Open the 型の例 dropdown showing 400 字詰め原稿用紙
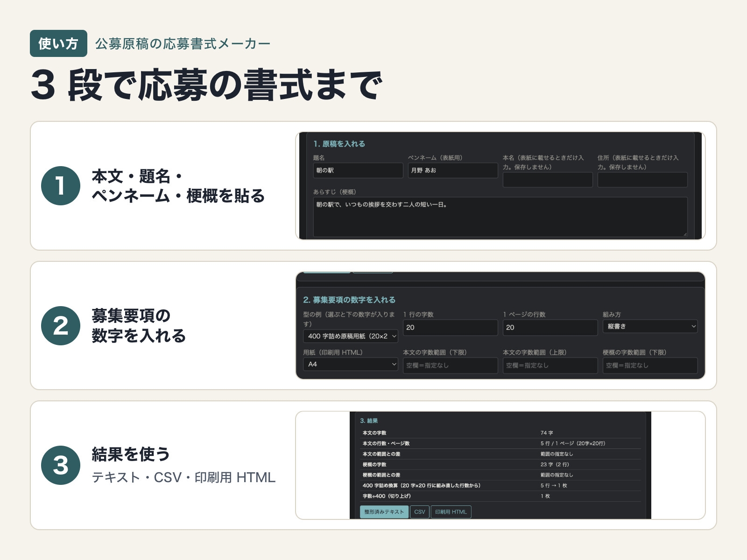747x560 pixels. pyautogui.click(x=351, y=336)
